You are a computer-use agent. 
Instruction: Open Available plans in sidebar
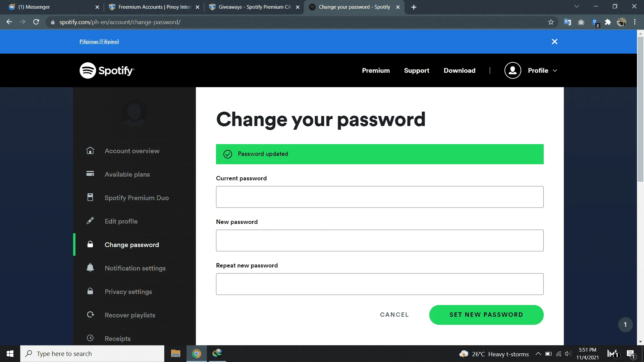[127, 174]
